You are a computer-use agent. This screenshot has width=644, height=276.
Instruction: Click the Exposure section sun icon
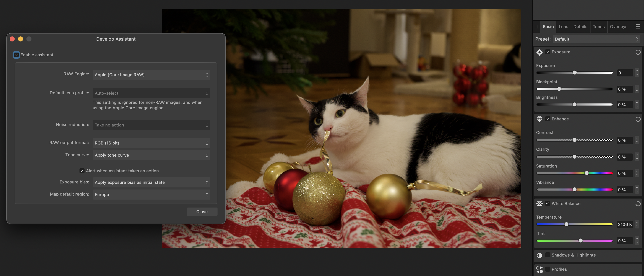[540, 52]
